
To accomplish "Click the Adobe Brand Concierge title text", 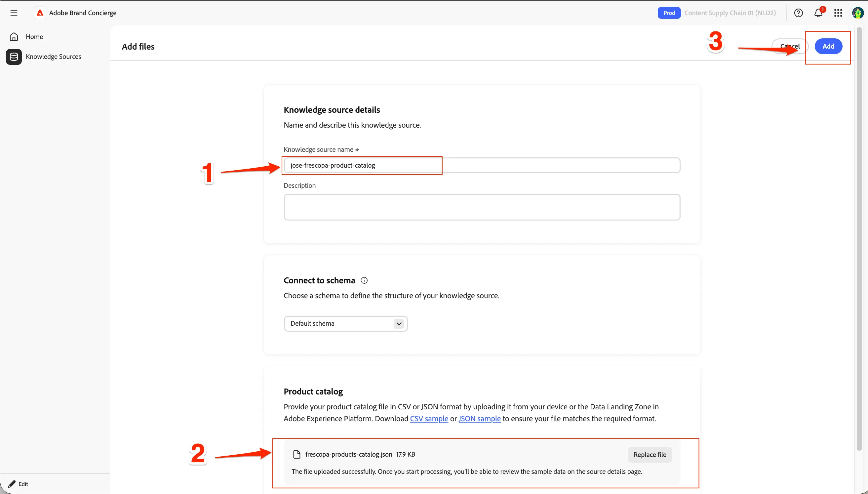I will tap(83, 13).
